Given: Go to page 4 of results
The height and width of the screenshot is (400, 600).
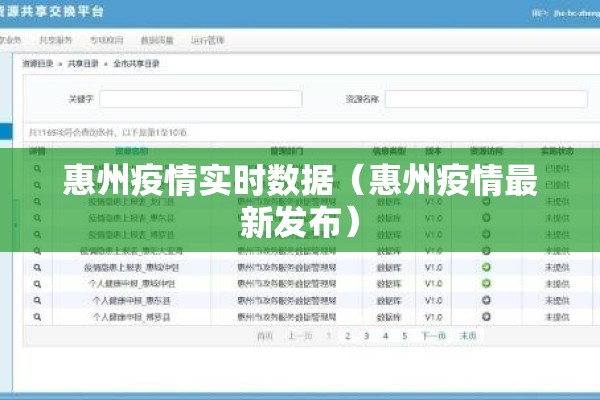Looking at the screenshot, I should (385, 336).
